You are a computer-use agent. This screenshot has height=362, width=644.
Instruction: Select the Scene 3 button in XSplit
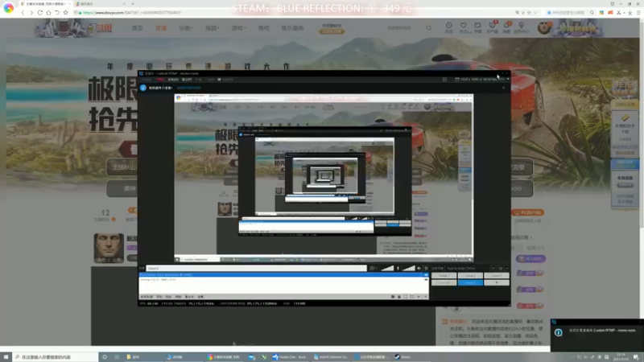click(x=497, y=276)
